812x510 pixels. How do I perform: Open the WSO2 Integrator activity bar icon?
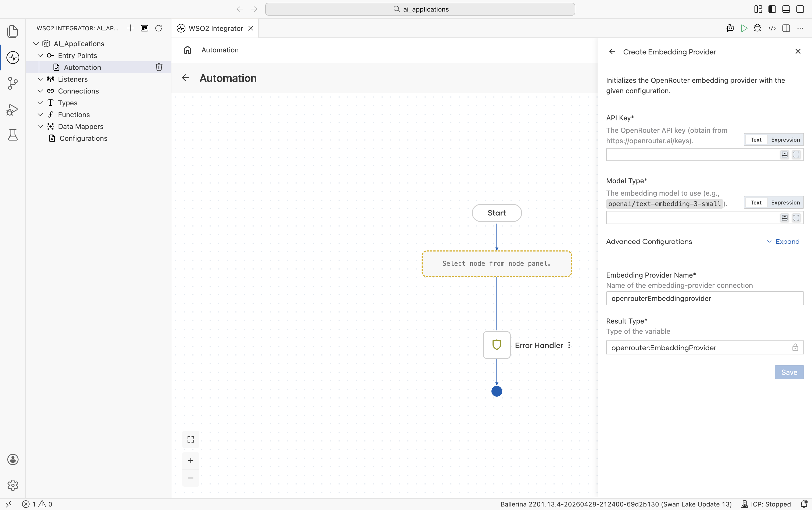pos(12,57)
